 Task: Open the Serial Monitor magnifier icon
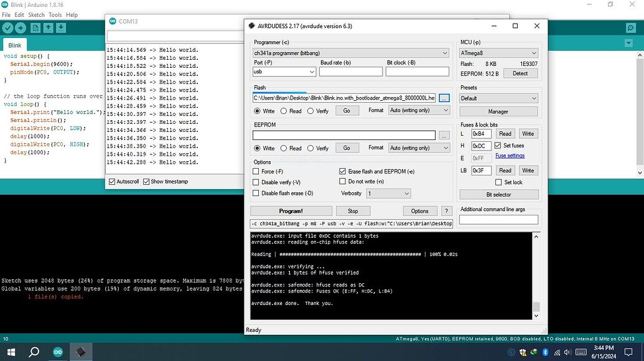click(x=632, y=27)
